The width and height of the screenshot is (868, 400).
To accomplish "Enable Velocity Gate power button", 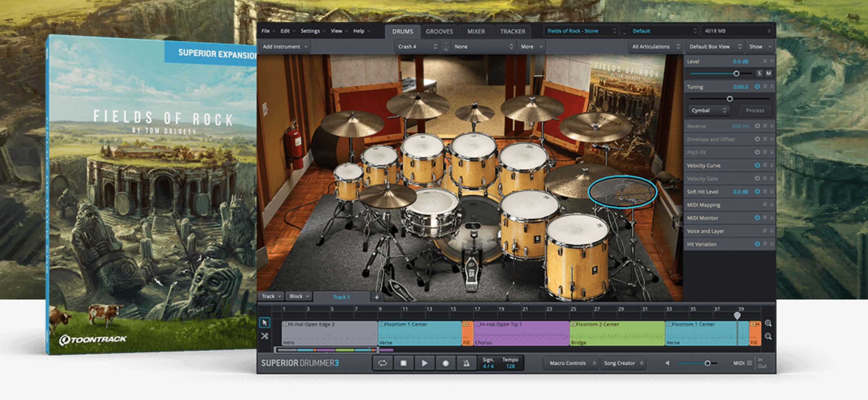I will [x=757, y=179].
